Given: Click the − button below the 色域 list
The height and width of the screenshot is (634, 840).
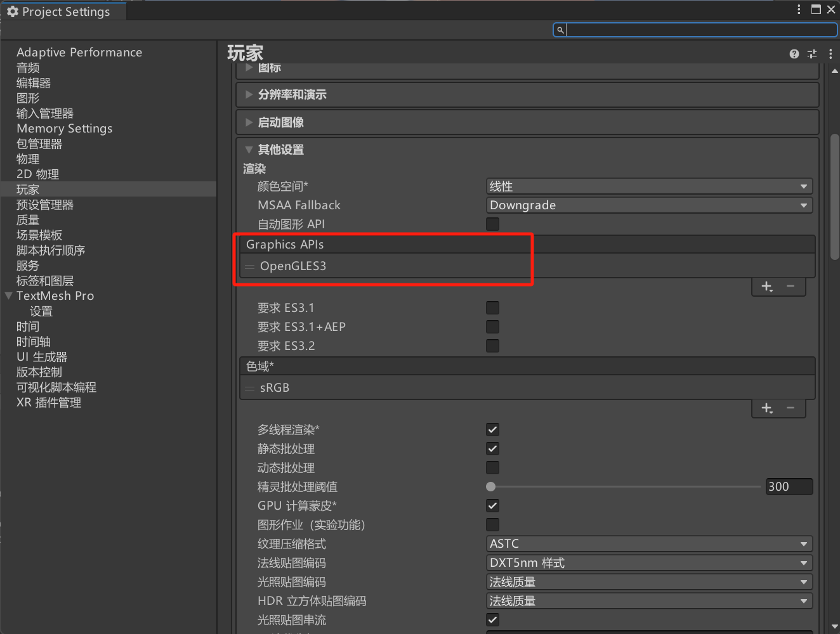Looking at the screenshot, I should 790,408.
